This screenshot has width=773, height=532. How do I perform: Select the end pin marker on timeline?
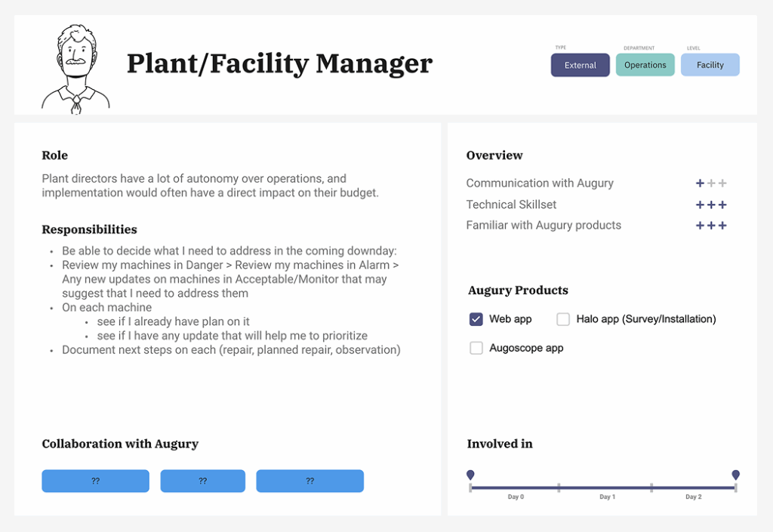(x=735, y=475)
